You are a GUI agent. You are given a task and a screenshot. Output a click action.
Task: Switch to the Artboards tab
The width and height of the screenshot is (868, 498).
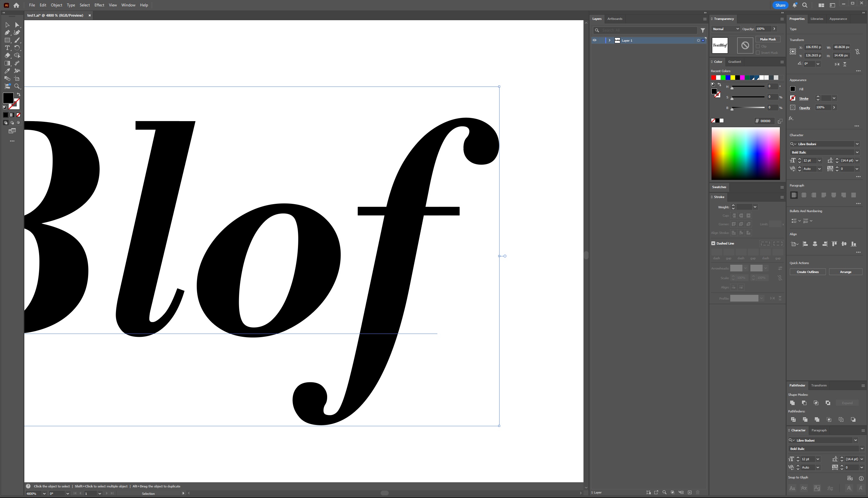coord(615,19)
